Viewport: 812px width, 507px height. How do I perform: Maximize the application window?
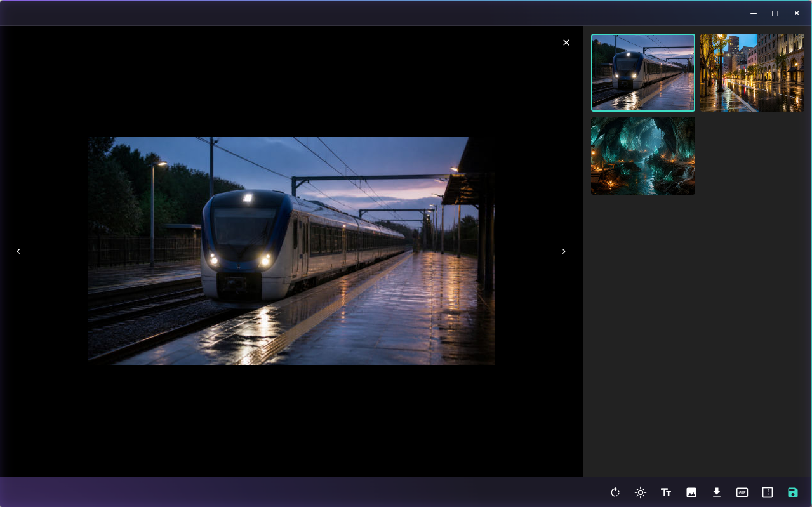click(x=775, y=13)
